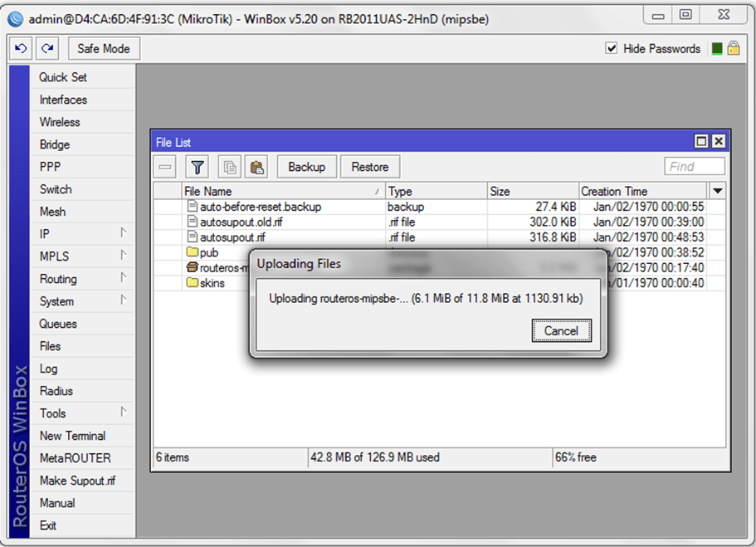Sort by the File Name column header
Viewport: 756px width, 547px height.
click(283, 191)
